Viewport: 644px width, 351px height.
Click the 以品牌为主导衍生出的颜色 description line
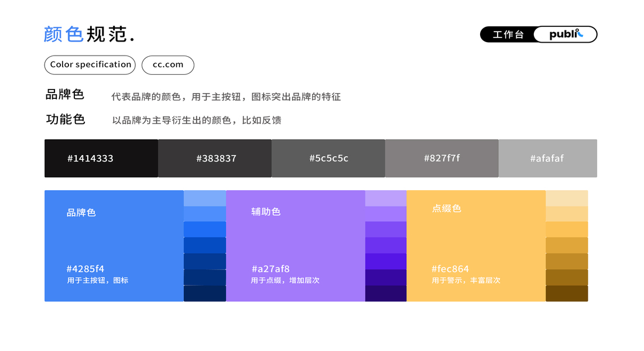click(197, 121)
